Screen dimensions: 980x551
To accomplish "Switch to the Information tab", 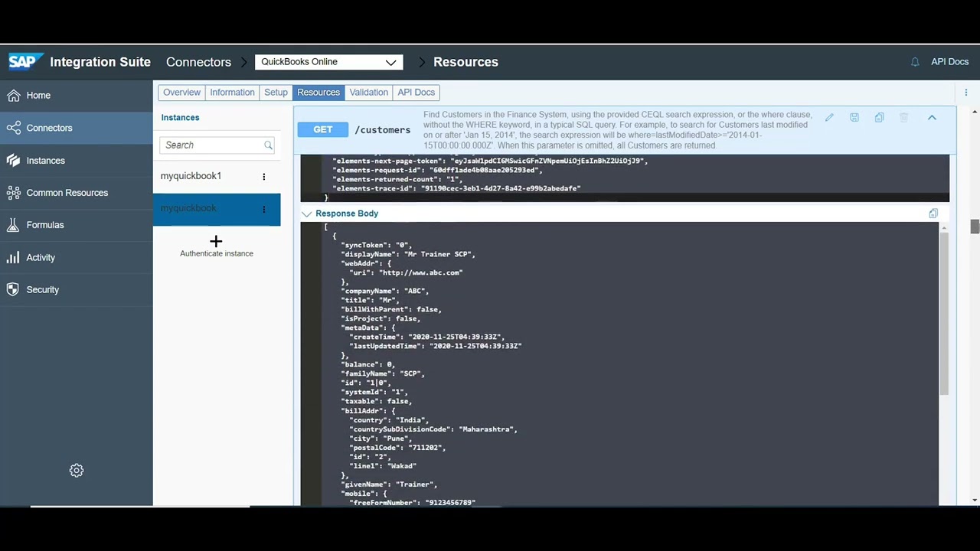I will [x=232, y=93].
